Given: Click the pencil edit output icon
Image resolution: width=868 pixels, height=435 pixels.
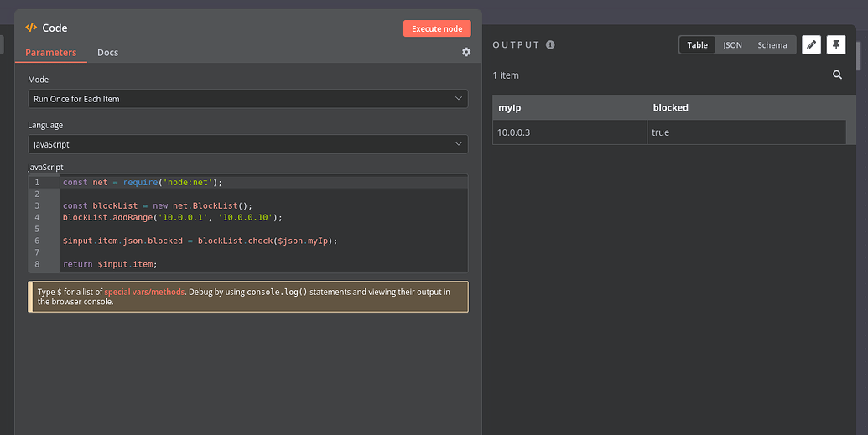Looking at the screenshot, I should [811, 44].
